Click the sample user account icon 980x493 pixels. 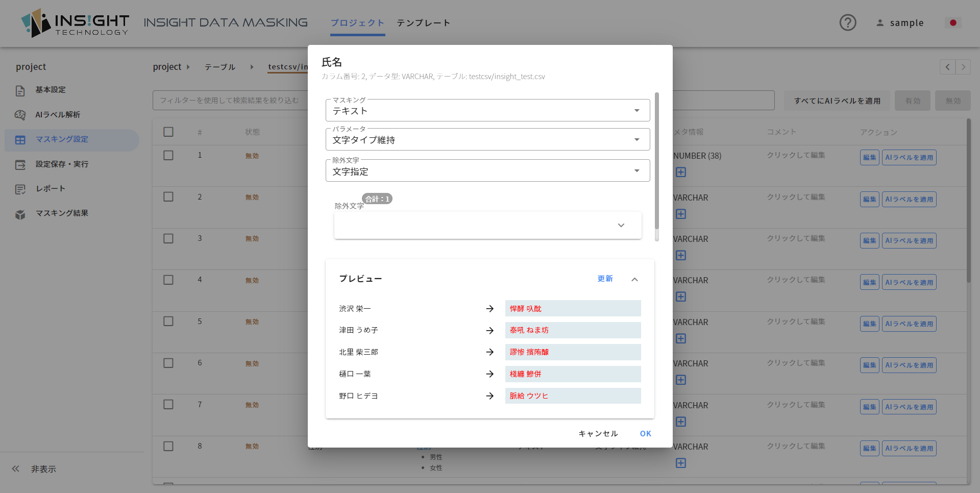pyautogui.click(x=880, y=23)
